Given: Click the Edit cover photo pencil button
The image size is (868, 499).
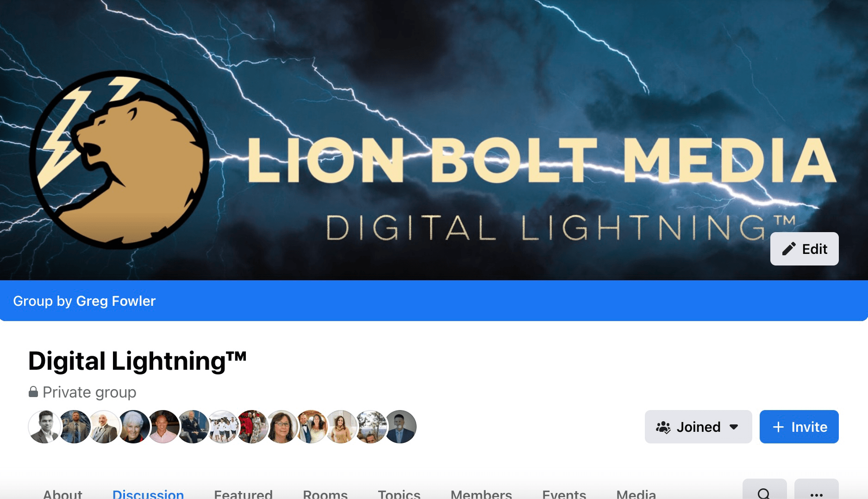Looking at the screenshot, I should [x=804, y=249].
